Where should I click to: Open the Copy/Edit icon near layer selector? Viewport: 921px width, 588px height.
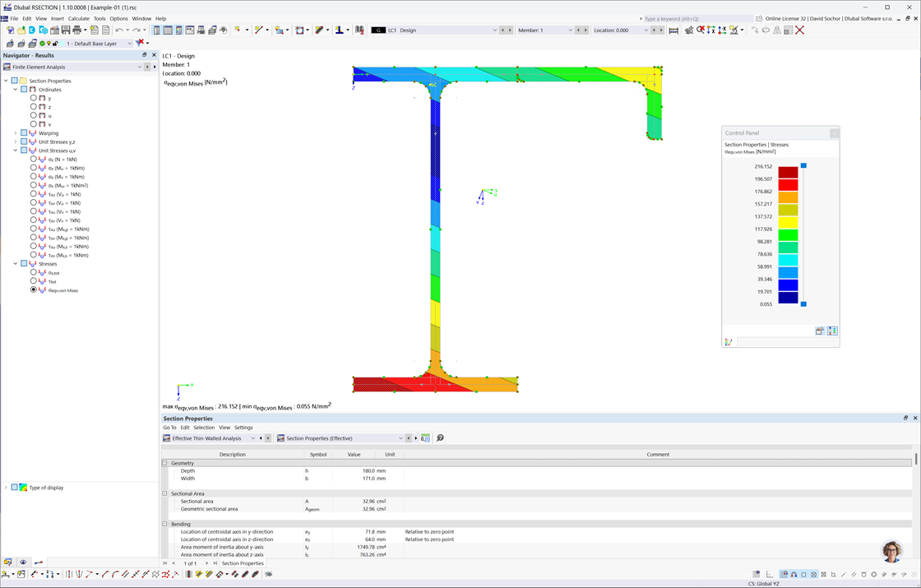tap(32, 42)
